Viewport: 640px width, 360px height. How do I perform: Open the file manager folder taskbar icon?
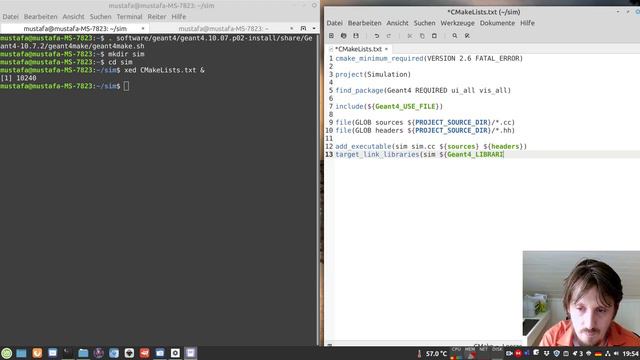83,353
